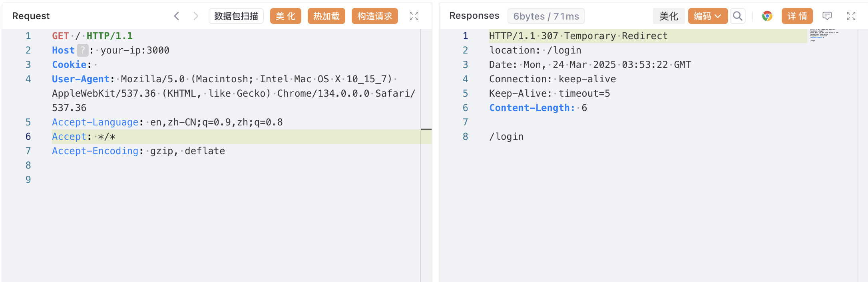Screen dimensions: 868x282
Task: Click the 6bytes / 71ms response badge
Action: pyautogui.click(x=546, y=16)
